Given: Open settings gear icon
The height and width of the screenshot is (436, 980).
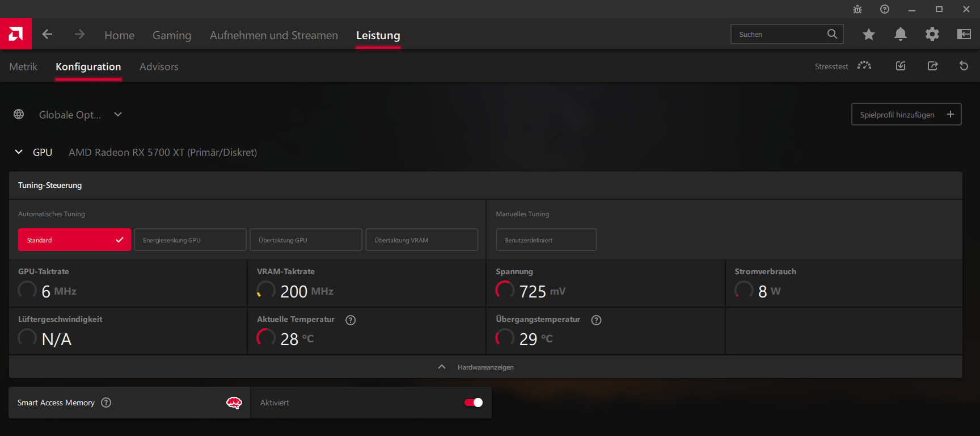Looking at the screenshot, I should click(932, 35).
